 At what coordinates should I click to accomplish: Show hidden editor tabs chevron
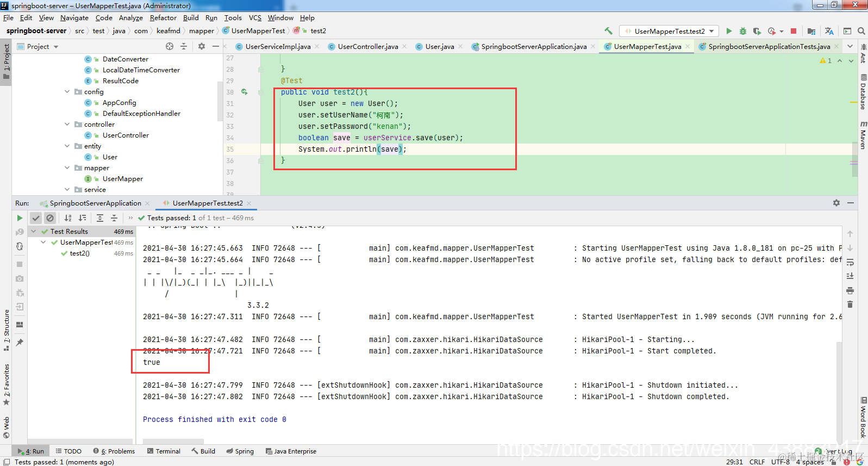[x=850, y=46]
